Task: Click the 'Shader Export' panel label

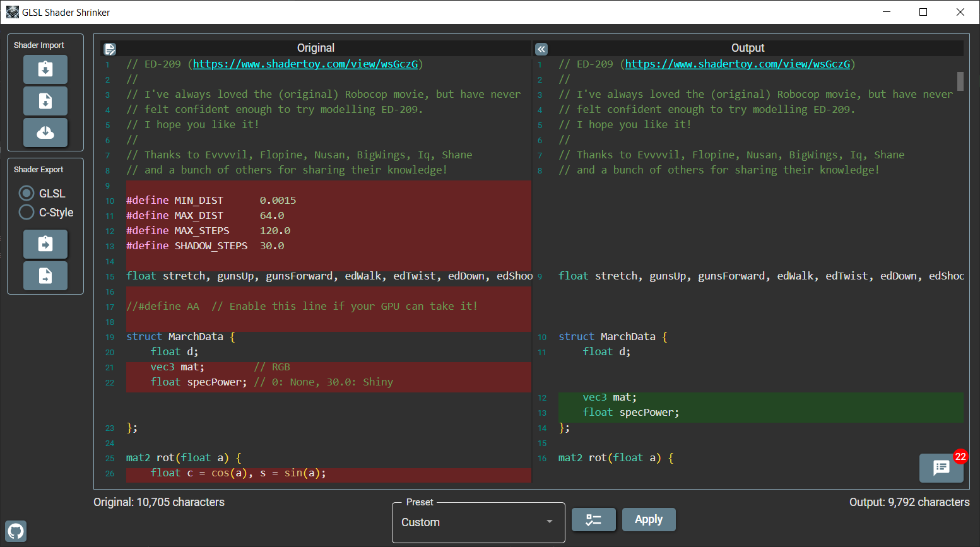Action: 38,170
